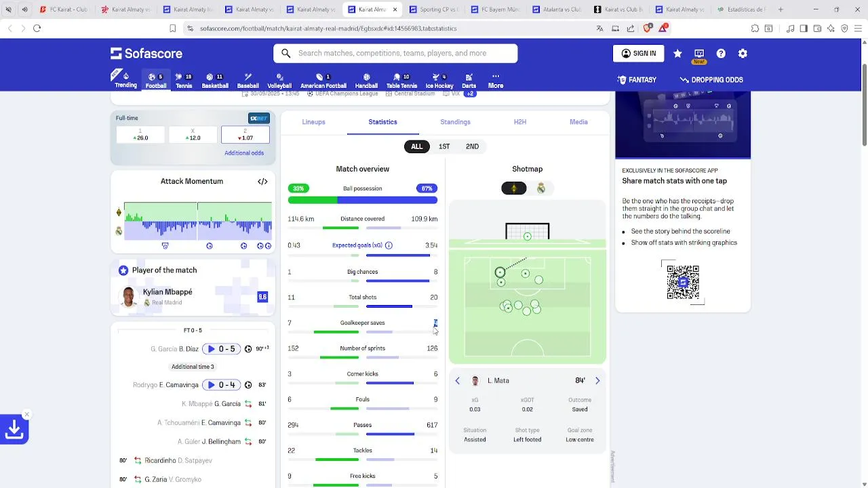Click the Additional odds link
Image resolution: width=868 pixels, height=488 pixels.
[x=244, y=153]
